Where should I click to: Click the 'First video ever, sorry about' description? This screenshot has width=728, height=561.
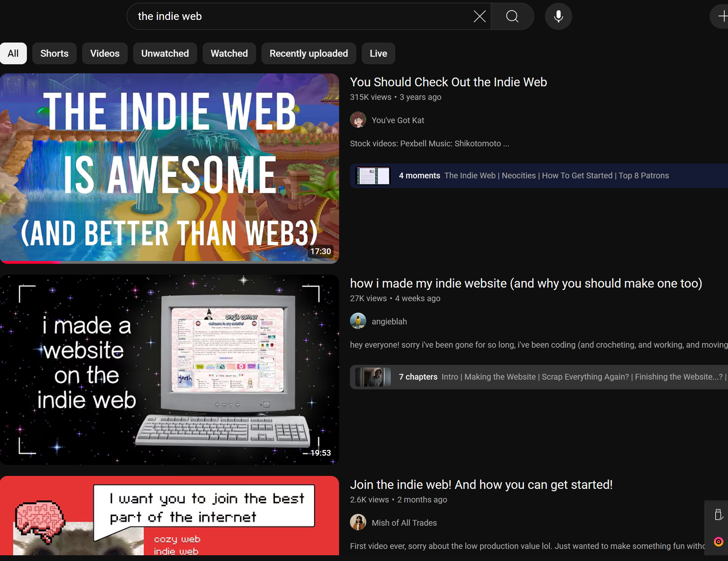pos(527,546)
